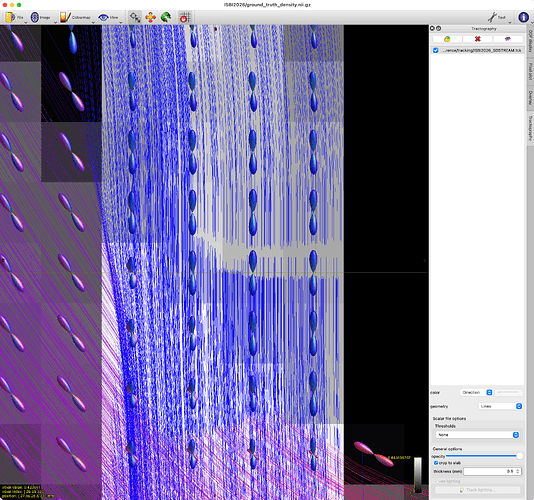
Task: Open the Image toolbar menu
Action: coord(40,17)
